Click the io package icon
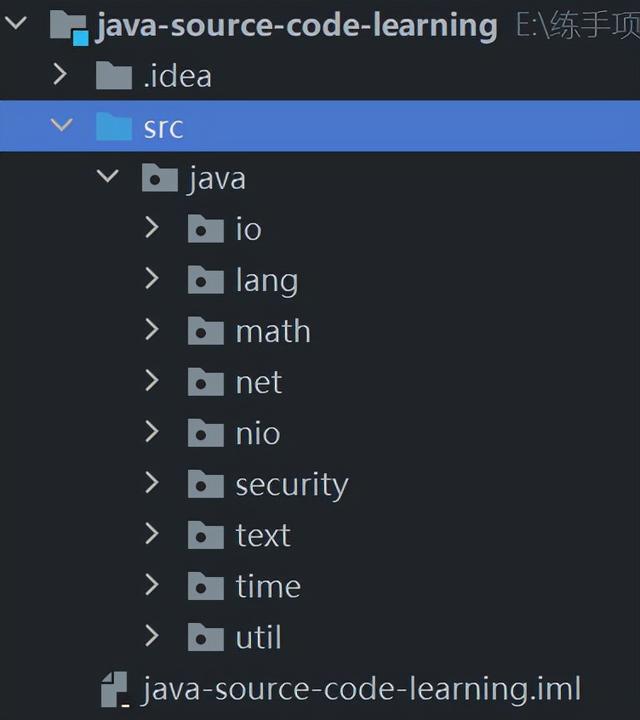The height and width of the screenshot is (720, 640). pos(206,228)
